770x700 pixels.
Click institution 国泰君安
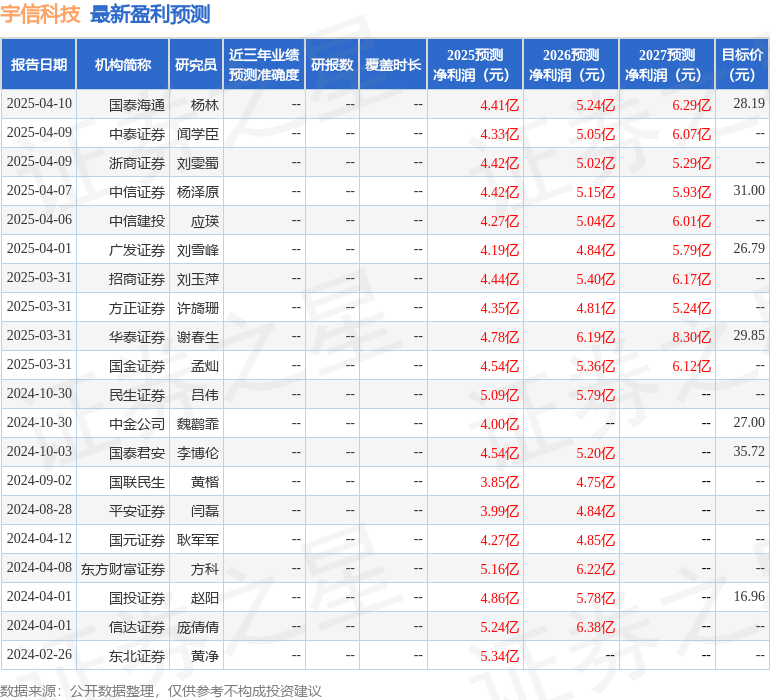point(137,452)
